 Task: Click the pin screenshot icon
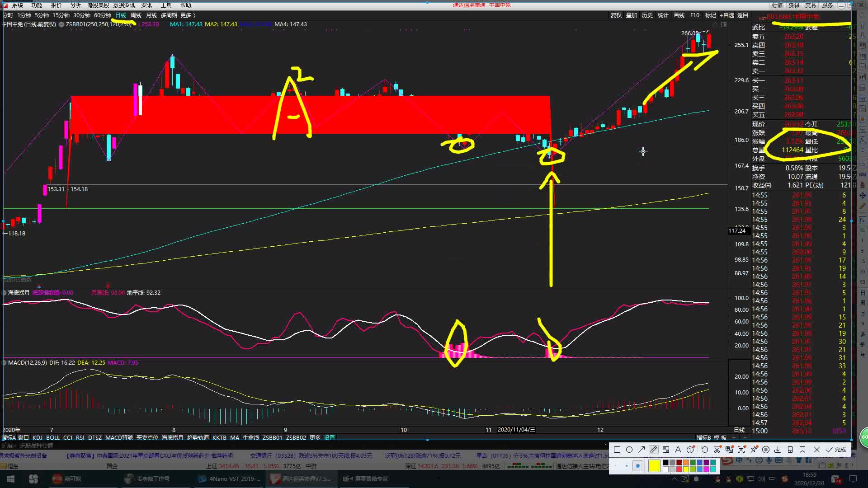(x=754, y=450)
